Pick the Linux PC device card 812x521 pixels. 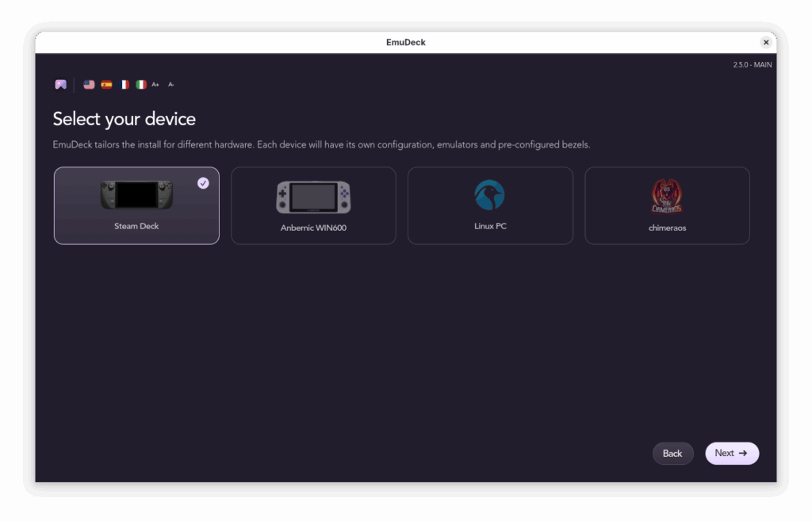tap(490, 205)
